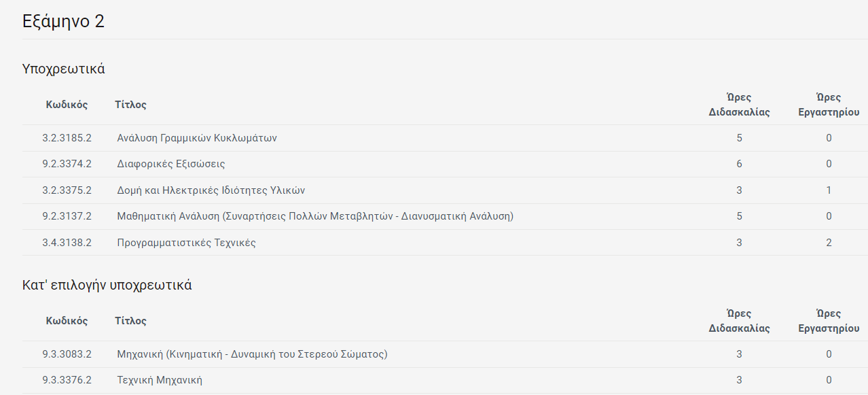Screen dimensions: 868x395
Task: Click the 'Προγραμματιστικές Τεχνικές' course title
Action: point(187,243)
